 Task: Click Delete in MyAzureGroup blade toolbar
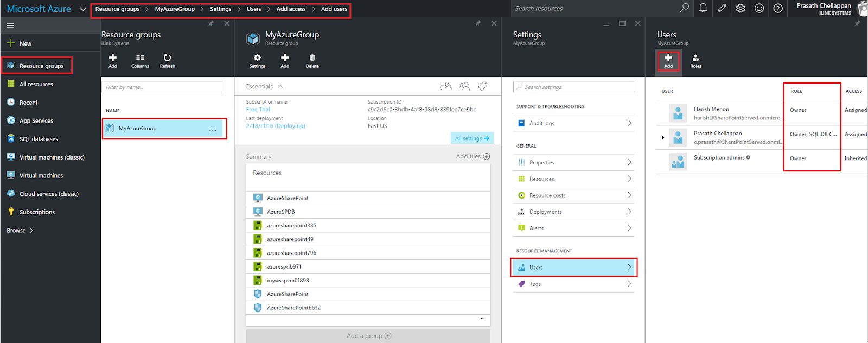point(312,61)
